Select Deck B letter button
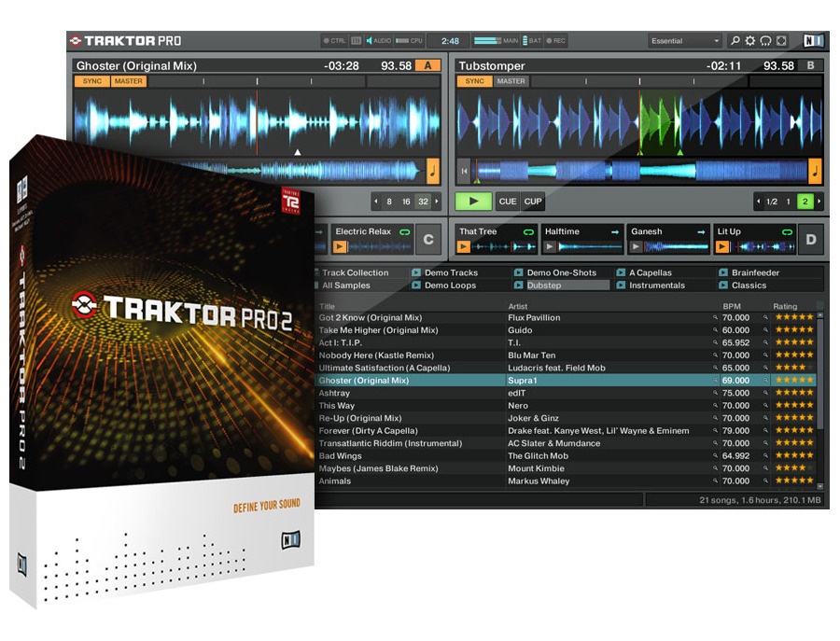 810,65
